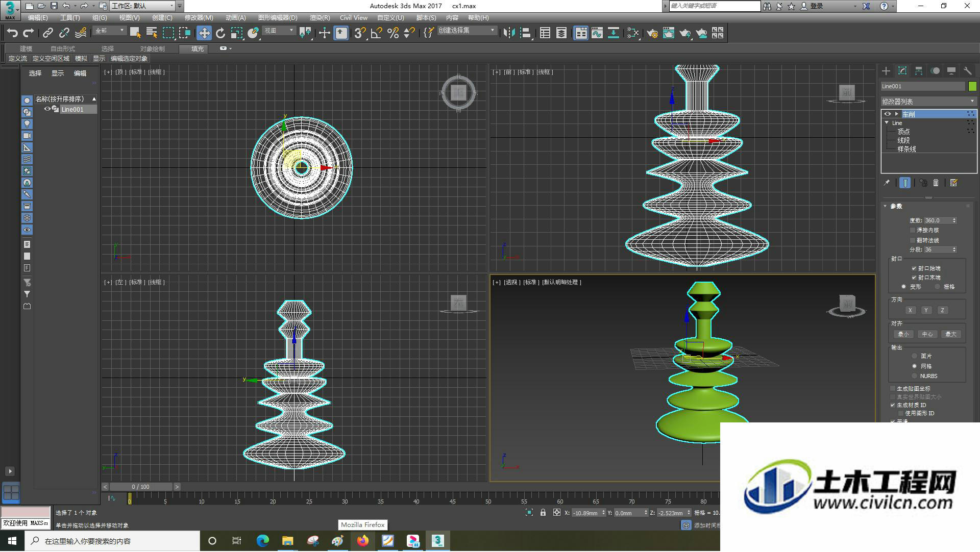Image resolution: width=980 pixels, height=552 pixels.
Task: Switch to the Hierarchy command panel tab
Action: coord(919,71)
